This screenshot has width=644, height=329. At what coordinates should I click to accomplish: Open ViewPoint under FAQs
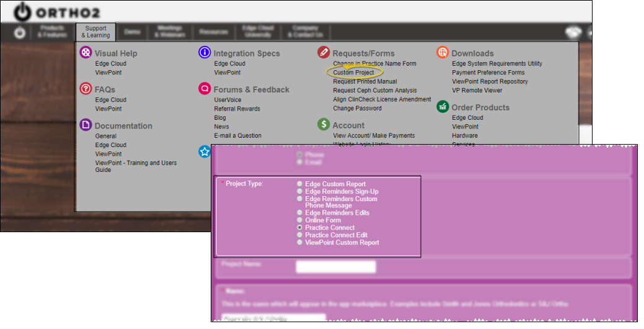tap(108, 109)
